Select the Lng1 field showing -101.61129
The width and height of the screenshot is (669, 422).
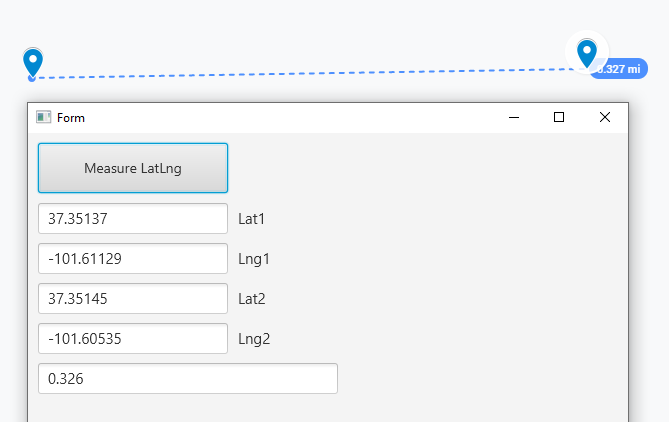point(133,258)
